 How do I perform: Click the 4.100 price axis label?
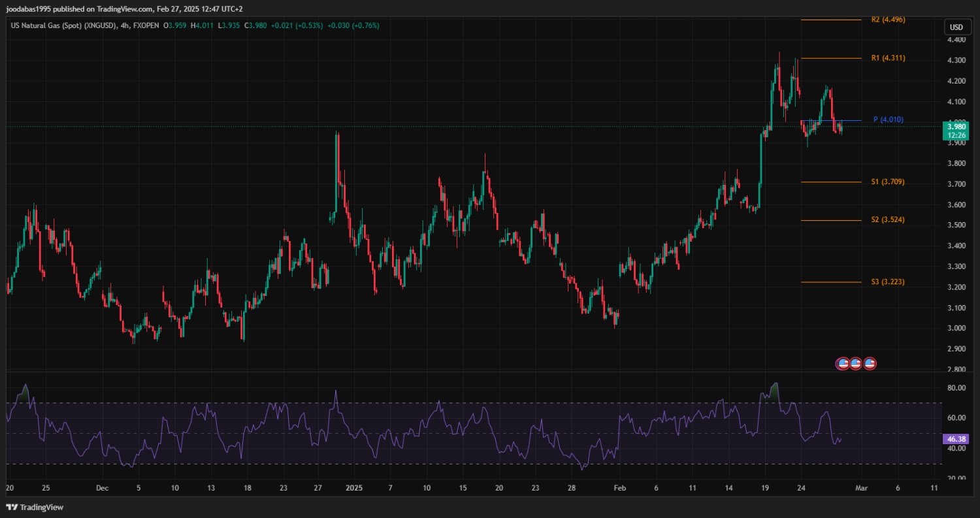click(x=956, y=102)
